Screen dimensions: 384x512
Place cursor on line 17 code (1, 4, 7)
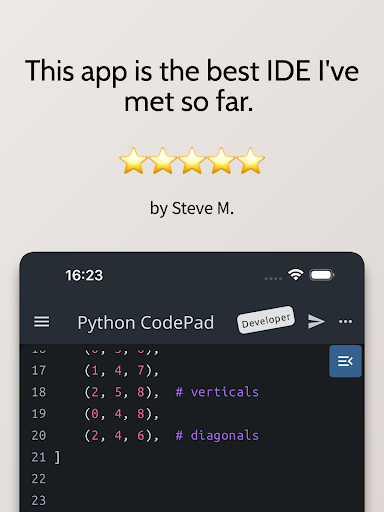point(121,370)
